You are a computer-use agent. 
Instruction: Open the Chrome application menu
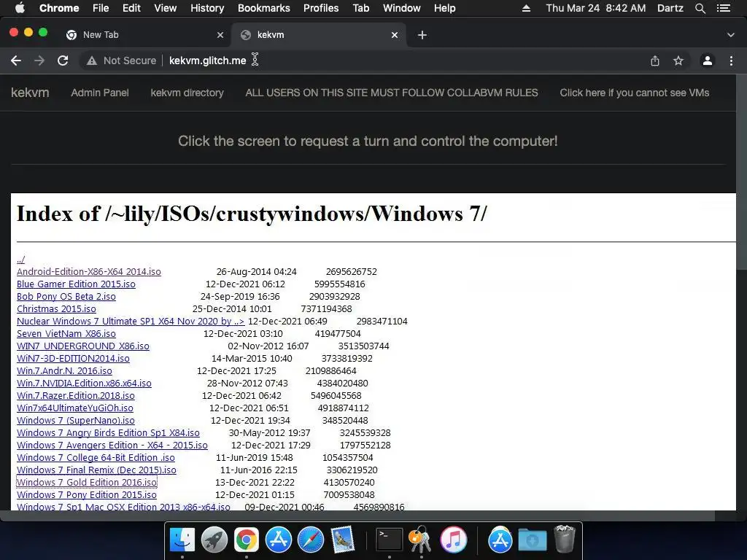[59, 8]
